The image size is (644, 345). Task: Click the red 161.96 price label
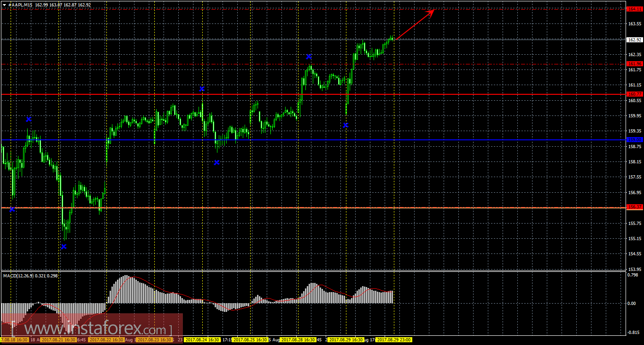pyautogui.click(x=634, y=63)
